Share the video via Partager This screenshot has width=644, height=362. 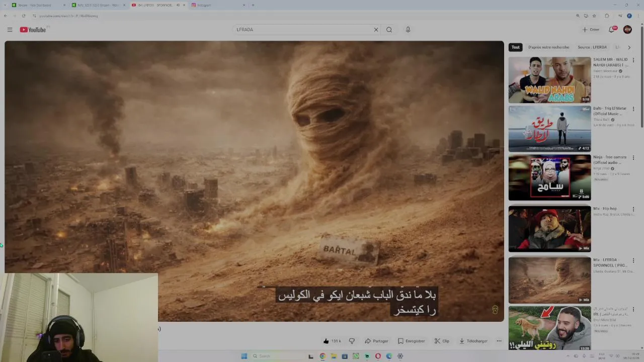coord(376,341)
